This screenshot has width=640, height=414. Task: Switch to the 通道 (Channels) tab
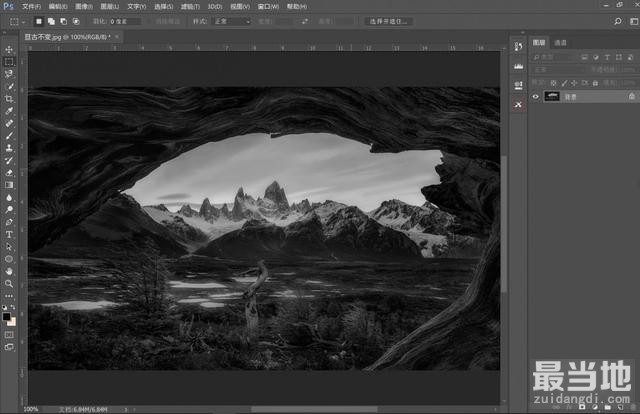click(x=560, y=43)
